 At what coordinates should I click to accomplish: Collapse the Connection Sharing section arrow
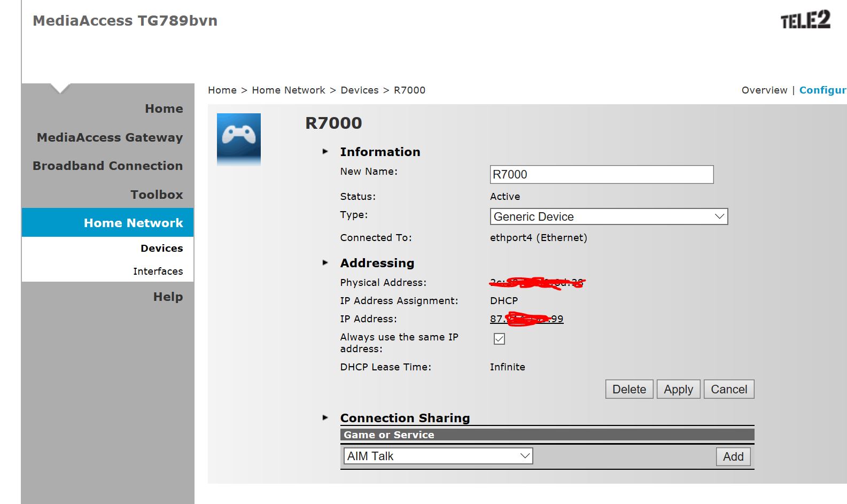coord(325,418)
